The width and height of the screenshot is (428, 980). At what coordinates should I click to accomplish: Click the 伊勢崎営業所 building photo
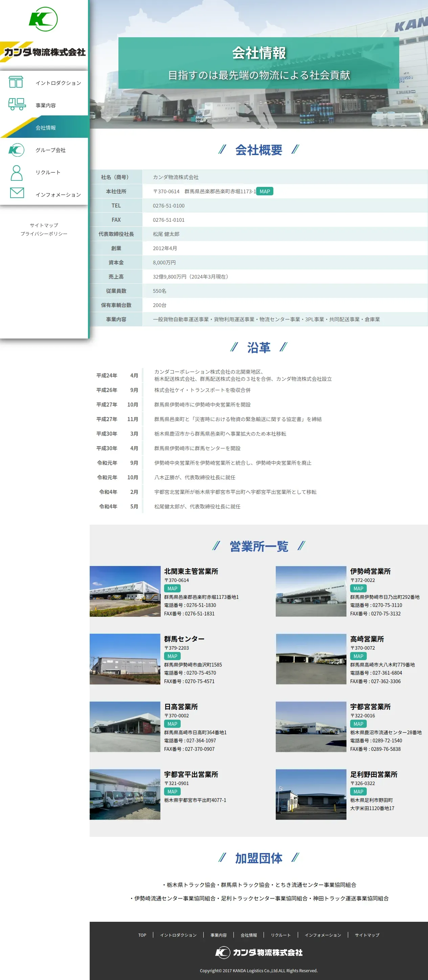coord(311,591)
